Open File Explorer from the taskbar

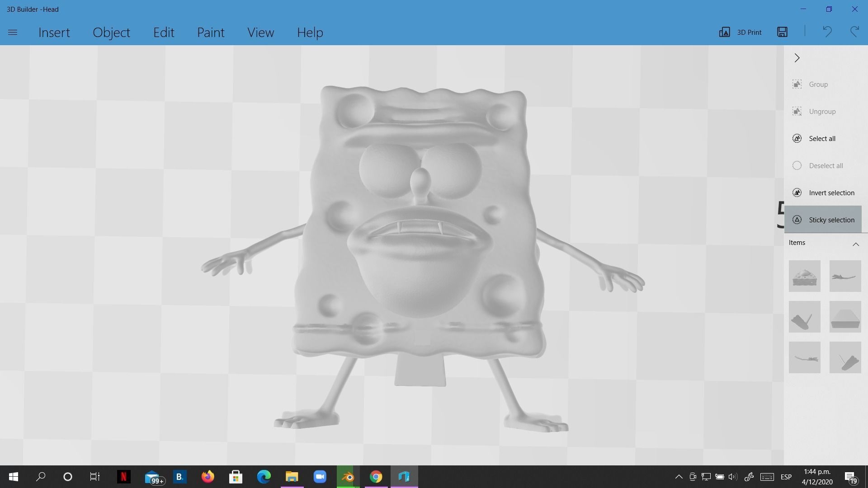coord(292,477)
